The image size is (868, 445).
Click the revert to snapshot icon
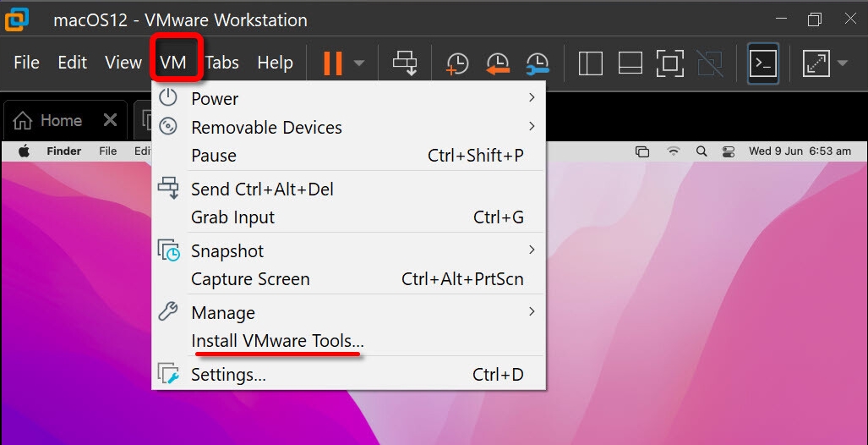[x=498, y=63]
